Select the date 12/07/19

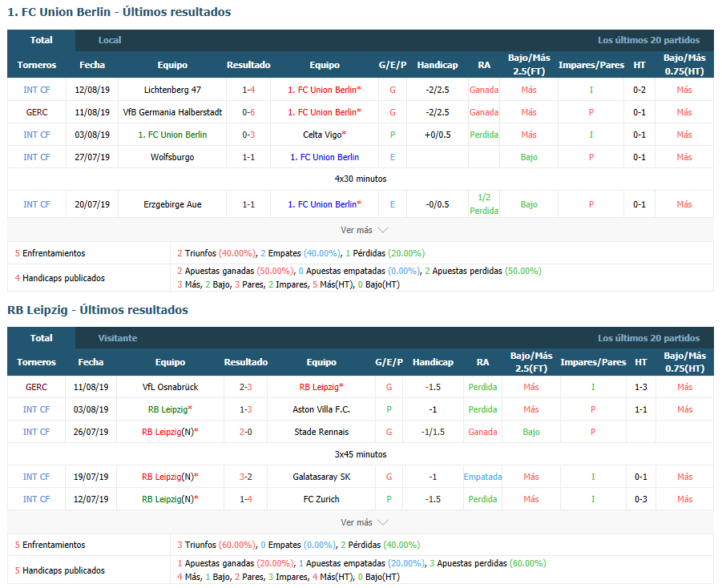91,499
